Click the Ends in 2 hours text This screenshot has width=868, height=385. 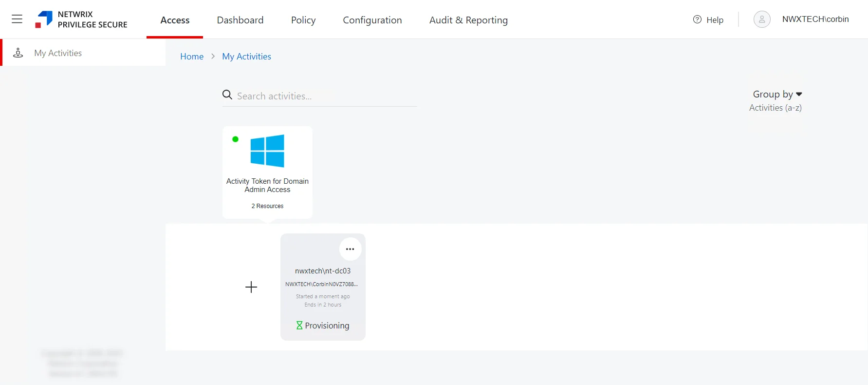[323, 305]
